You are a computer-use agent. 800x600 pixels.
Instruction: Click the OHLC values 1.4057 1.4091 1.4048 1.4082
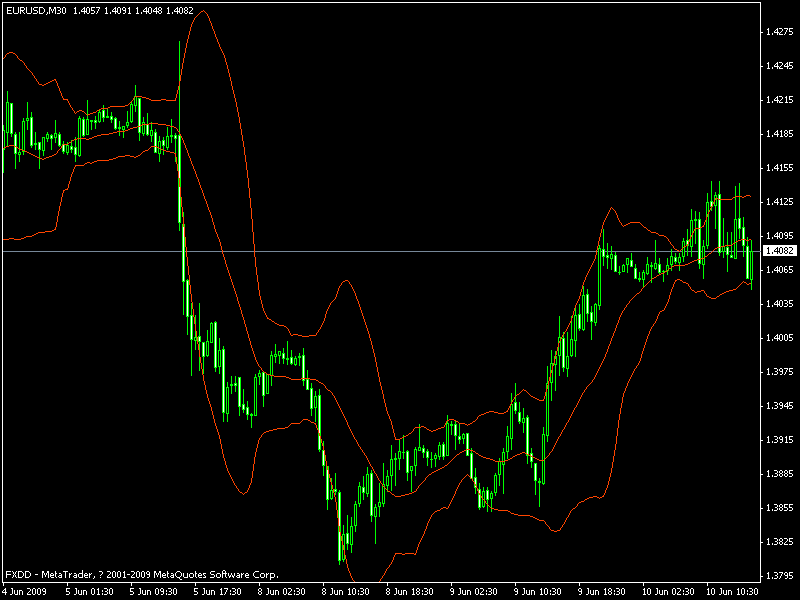(133, 10)
